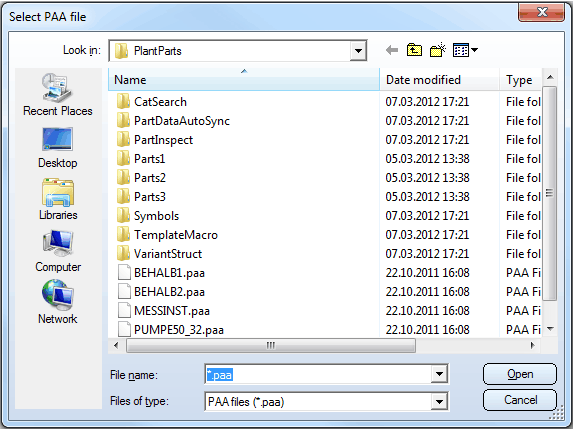Viewport: 575px width, 430px height.
Task: Go up one folder level
Action: coord(414,50)
